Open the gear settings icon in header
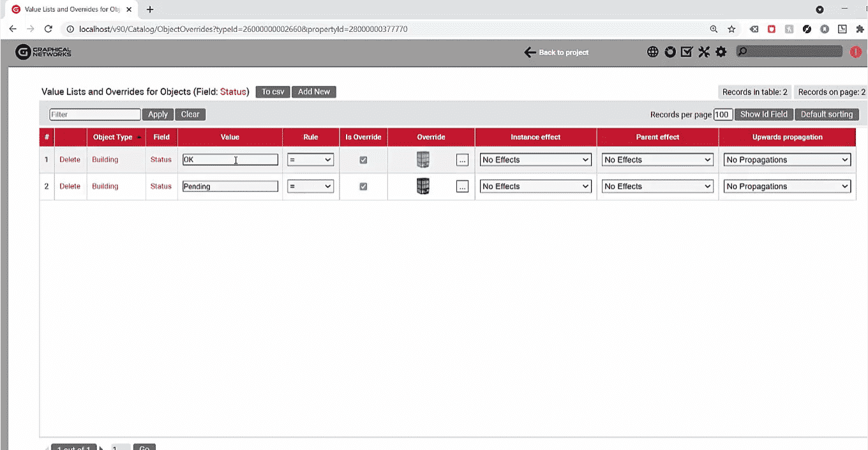 721,52
